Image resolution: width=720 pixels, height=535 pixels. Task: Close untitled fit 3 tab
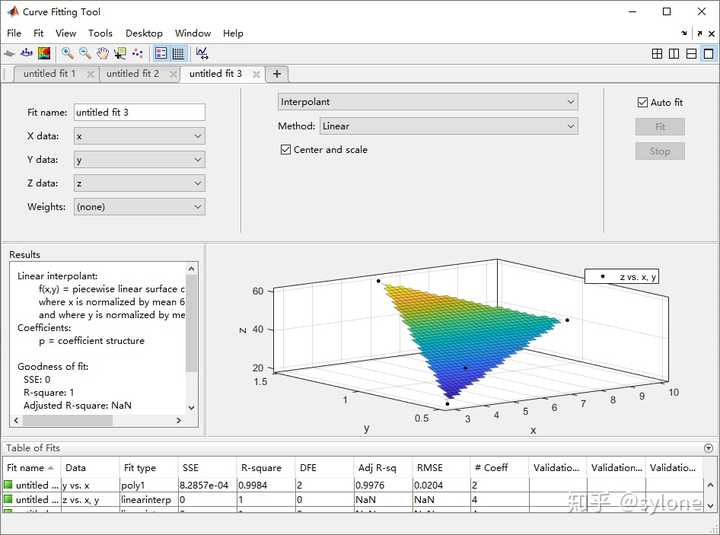[256, 74]
